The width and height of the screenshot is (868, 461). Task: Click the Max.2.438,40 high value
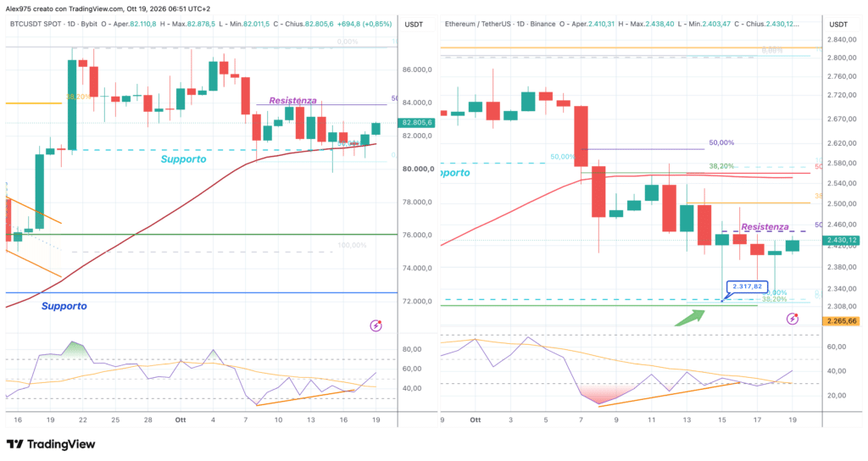[x=652, y=25]
